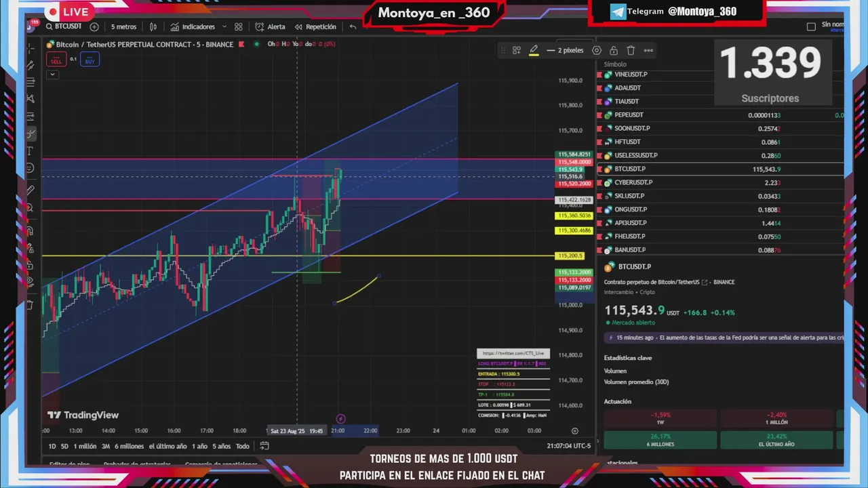Toggle stay in drawing mode lock-pencil icon
Viewport: 868px width, 488px height.
point(30,247)
